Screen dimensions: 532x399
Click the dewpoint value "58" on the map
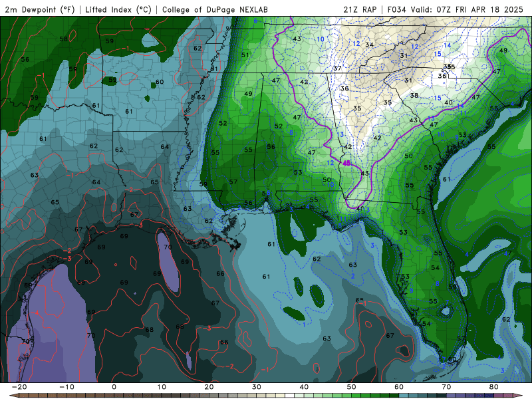pyautogui.click(x=63, y=39)
